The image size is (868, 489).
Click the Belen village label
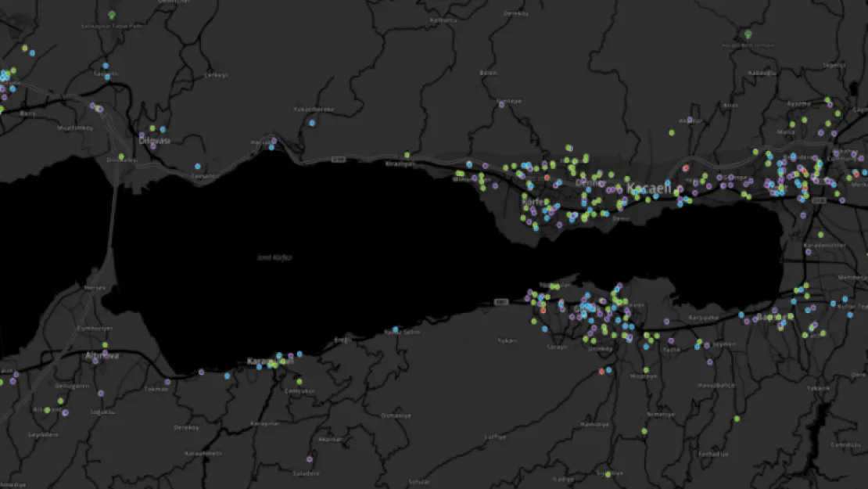(488, 73)
